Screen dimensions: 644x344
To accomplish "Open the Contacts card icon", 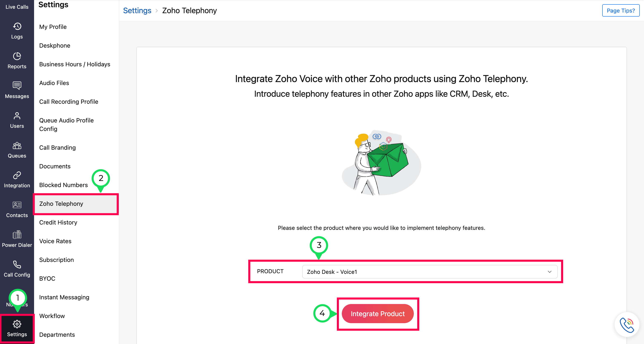I will (17, 205).
